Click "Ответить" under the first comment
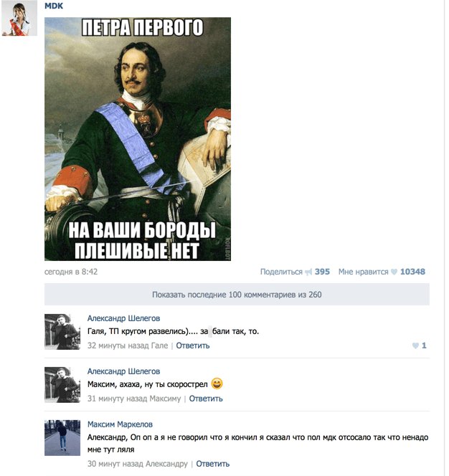The image size is (449, 476). point(193,346)
